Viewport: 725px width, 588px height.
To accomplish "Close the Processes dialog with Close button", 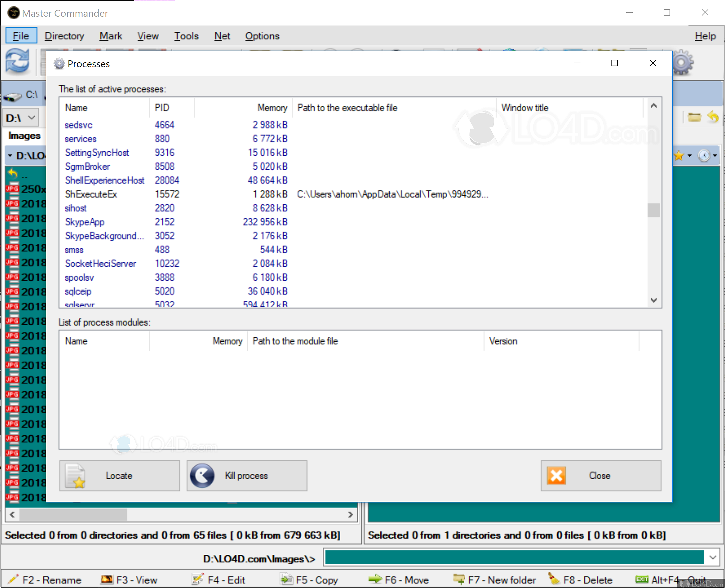I will click(600, 475).
